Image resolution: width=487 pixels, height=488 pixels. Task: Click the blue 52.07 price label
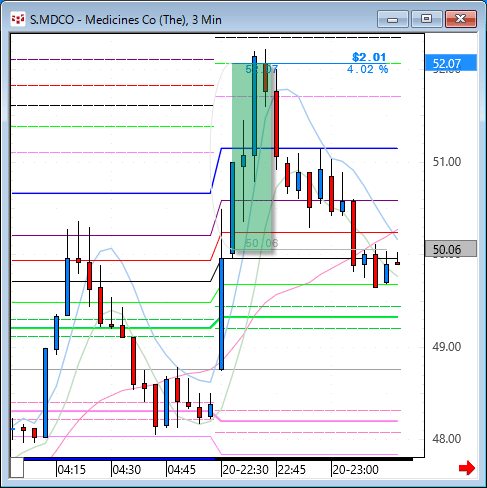[451, 63]
